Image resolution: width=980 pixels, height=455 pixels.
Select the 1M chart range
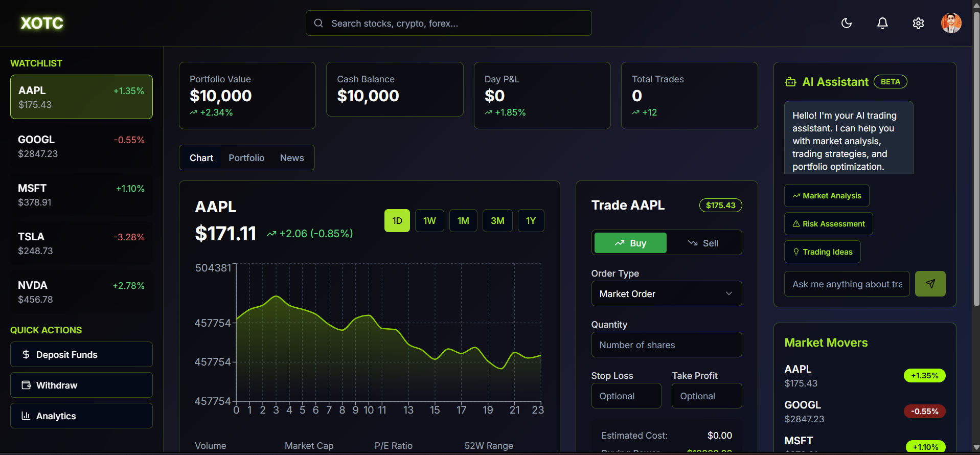(463, 221)
